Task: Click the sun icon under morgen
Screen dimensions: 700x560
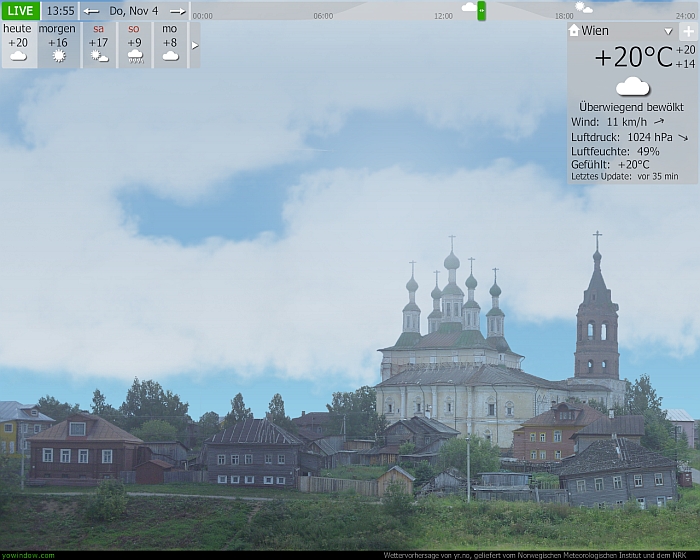Action: [x=58, y=56]
